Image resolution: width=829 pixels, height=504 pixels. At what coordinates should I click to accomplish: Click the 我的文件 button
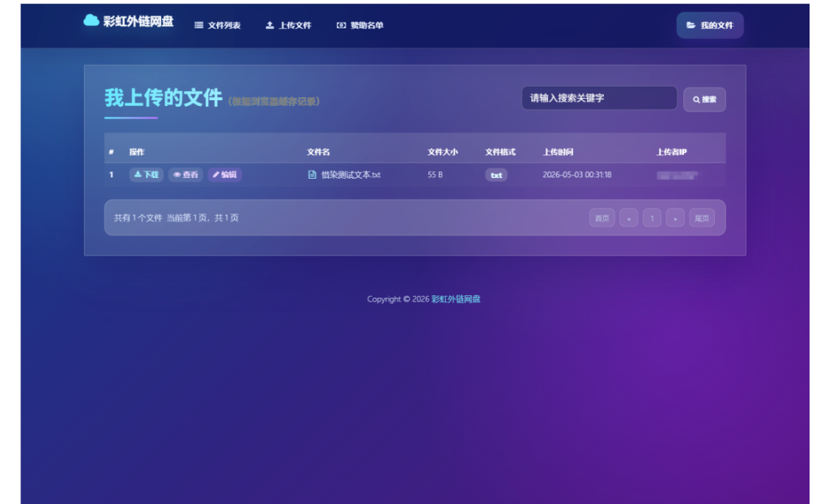[710, 25]
